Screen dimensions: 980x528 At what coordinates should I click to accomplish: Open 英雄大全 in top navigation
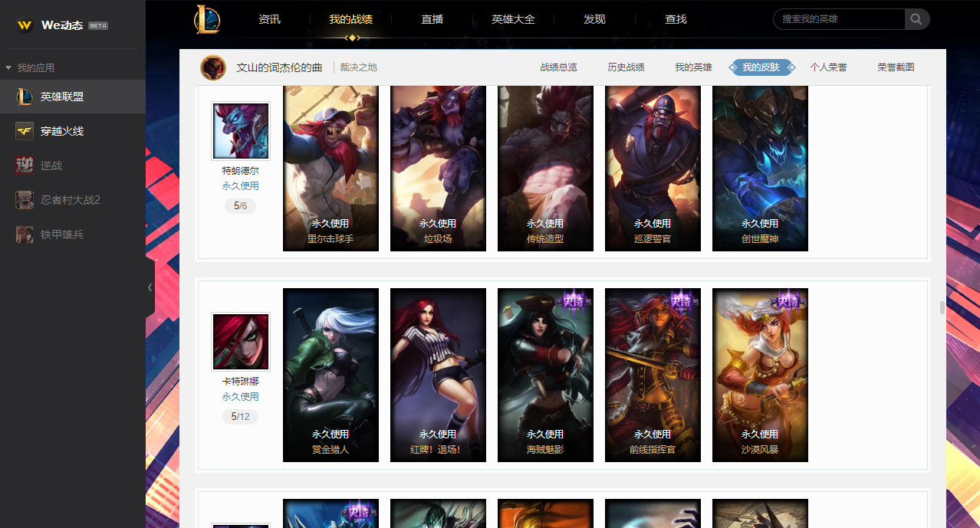(513, 19)
